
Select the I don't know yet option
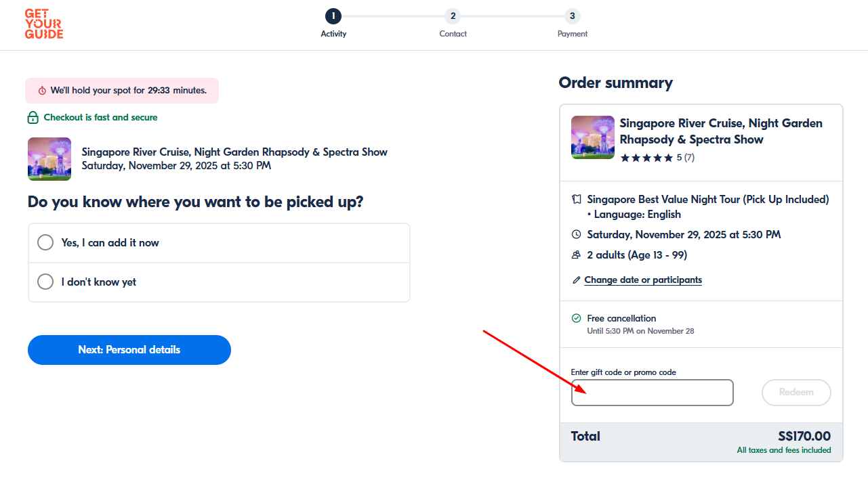[45, 281]
